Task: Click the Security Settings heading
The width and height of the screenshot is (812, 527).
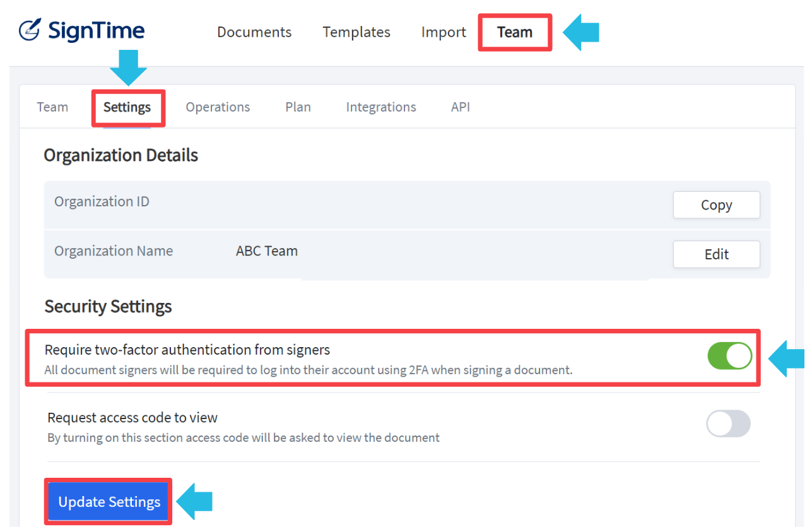Action: click(x=109, y=307)
